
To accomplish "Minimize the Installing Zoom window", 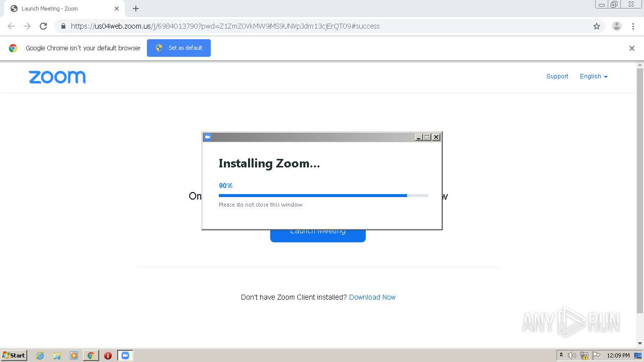I will [x=419, y=137].
